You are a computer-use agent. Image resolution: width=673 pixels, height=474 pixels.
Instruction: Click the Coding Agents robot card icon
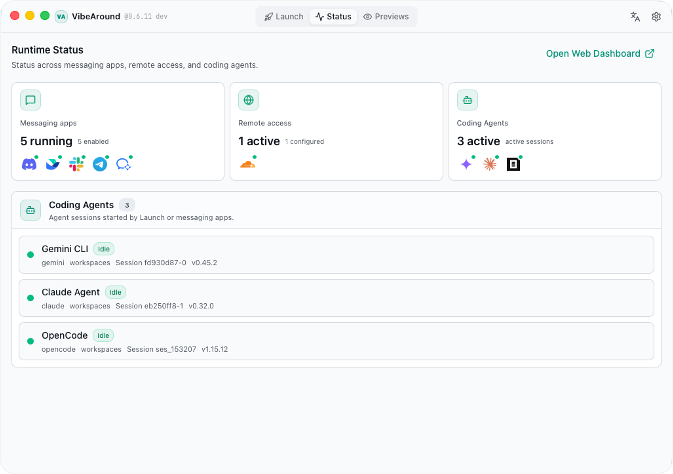(x=467, y=100)
